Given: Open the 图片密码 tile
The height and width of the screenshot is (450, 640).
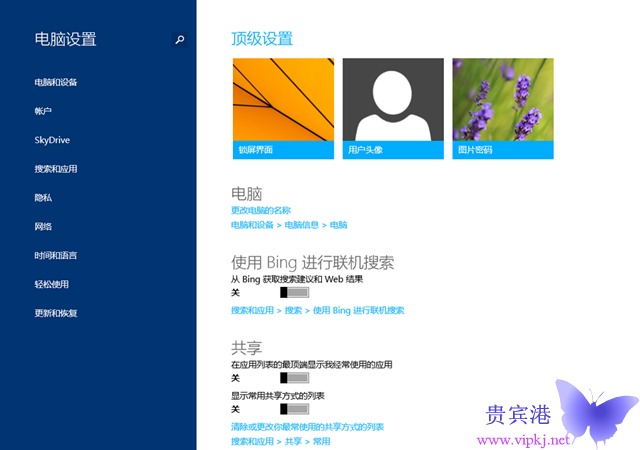Looking at the screenshot, I should click(503, 109).
